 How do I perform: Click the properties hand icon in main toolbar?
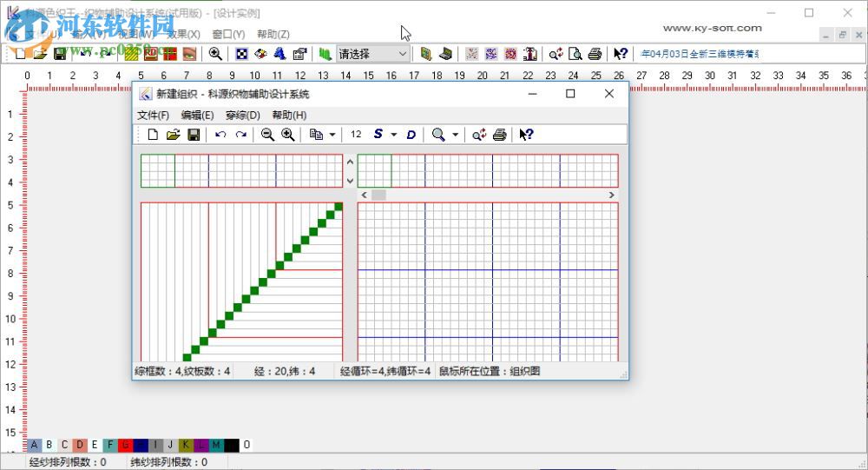[x=299, y=54]
